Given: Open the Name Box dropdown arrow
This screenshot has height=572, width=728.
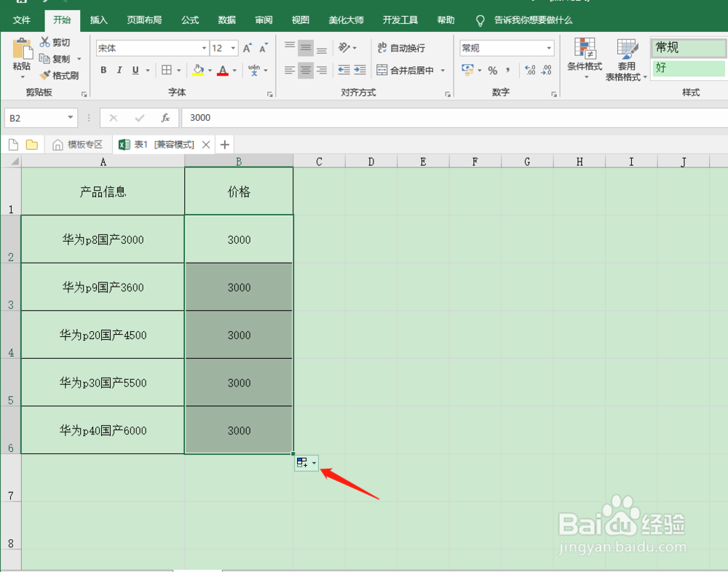Looking at the screenshot, I should pos(70,117).
